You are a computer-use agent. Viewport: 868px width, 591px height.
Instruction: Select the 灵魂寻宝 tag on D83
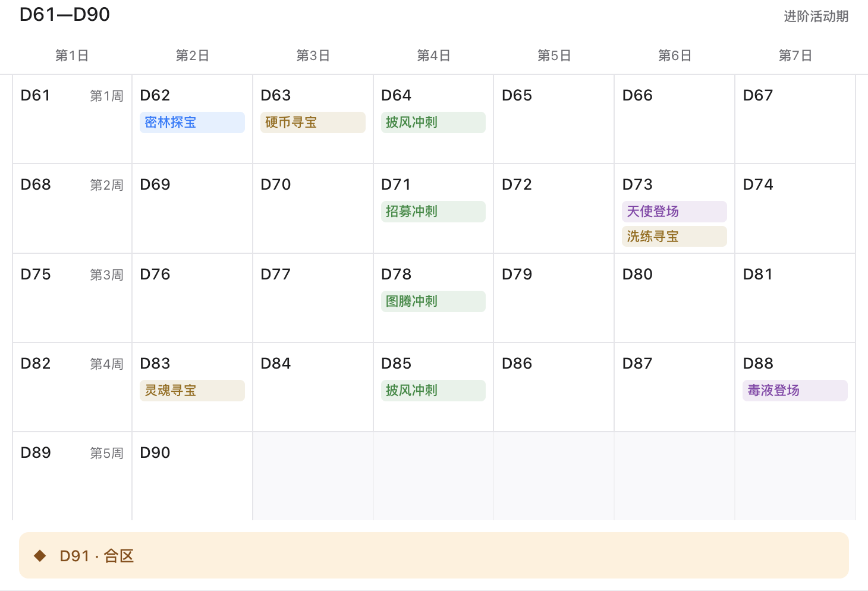(x=192, y=391)
